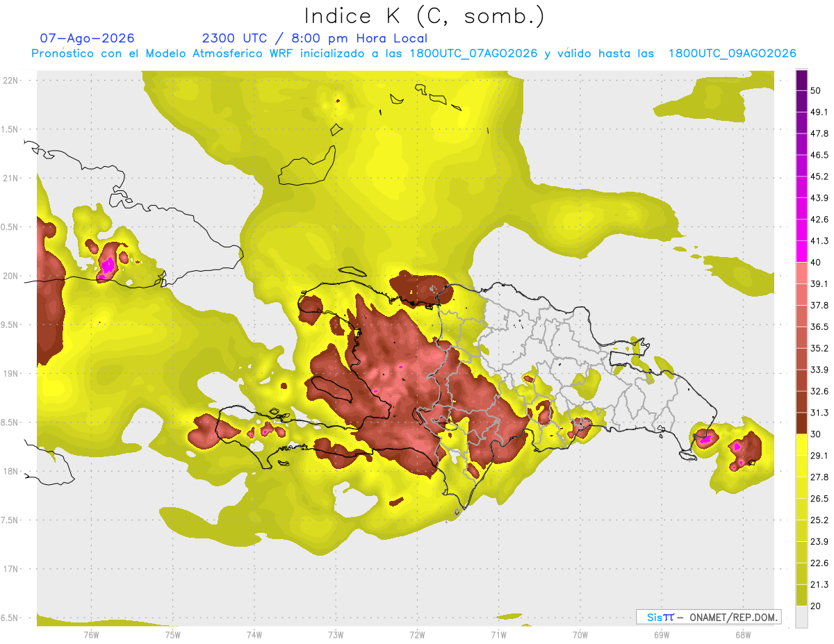Click latitude label '18N'
The width and height of the screenshot is (834, 644).
[12, 471]
